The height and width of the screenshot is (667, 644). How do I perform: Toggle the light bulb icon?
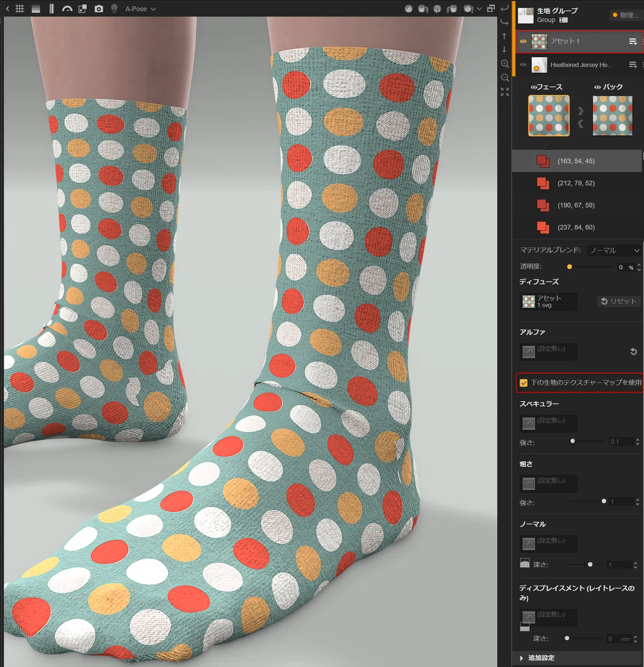coord(114,9)
